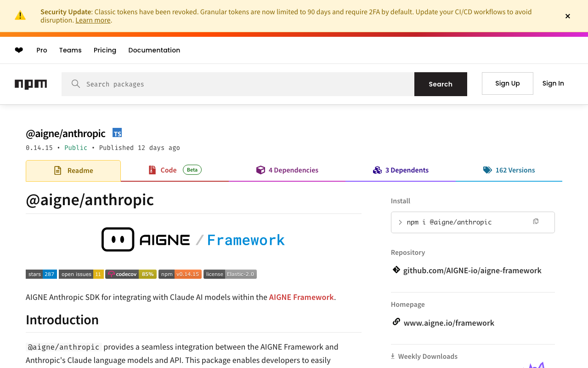The image size is (588, 368).
Task: Open the www.aigne.io/framework homepage link
Action: point(449,323)
